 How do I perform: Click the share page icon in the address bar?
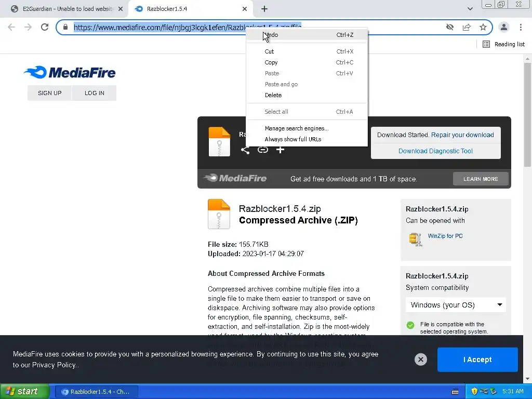point(467,27)
